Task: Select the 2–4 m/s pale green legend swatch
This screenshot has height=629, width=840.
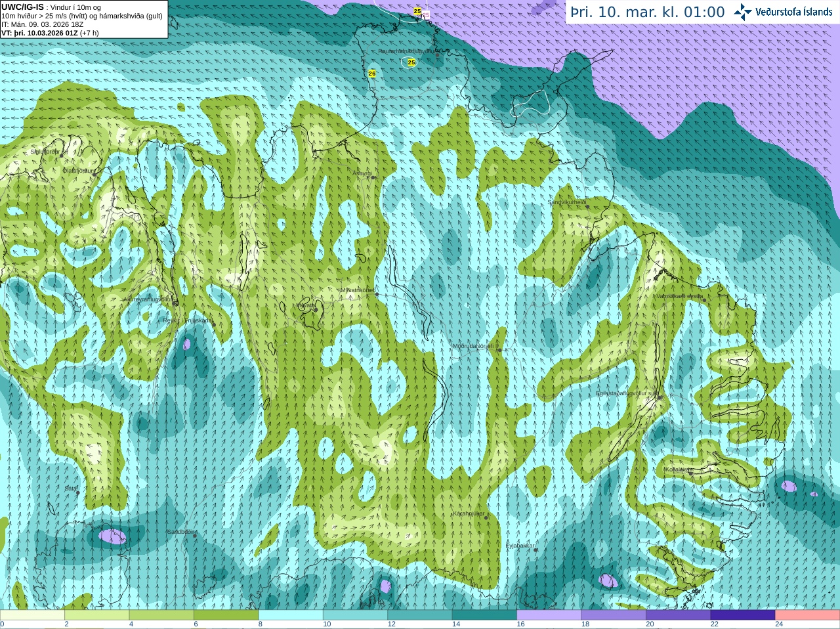Action: pyautogui.click(x=97, y=615)
